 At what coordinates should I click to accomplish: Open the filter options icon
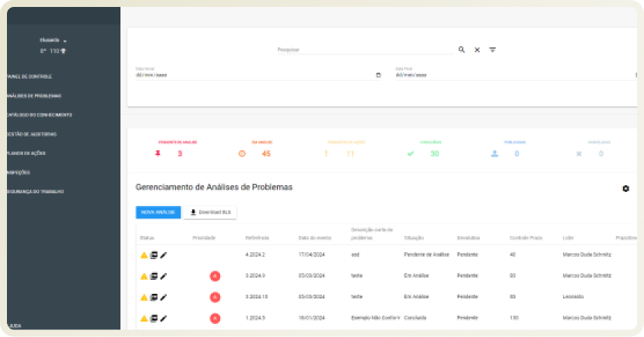click(493, 49)
